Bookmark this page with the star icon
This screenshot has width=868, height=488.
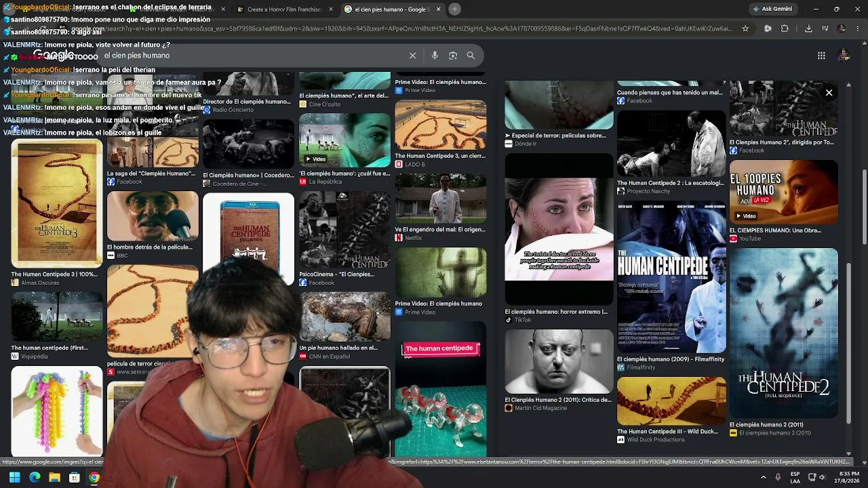tap(745, 28)
